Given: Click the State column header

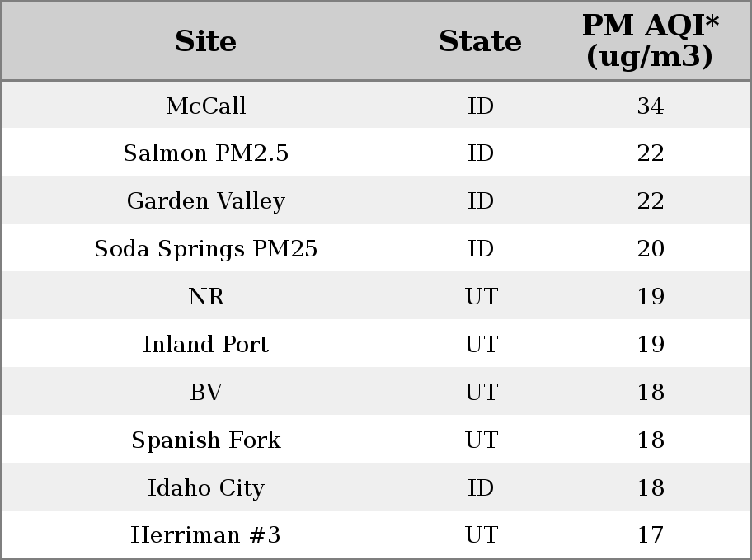Looking at the screenshot, I should (480, 41).
